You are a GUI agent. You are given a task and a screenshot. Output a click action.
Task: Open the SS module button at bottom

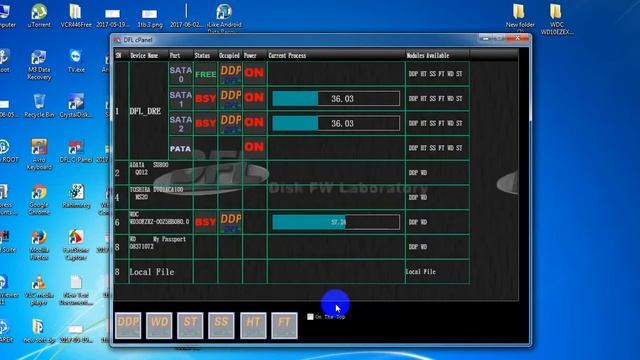[221, 325]
